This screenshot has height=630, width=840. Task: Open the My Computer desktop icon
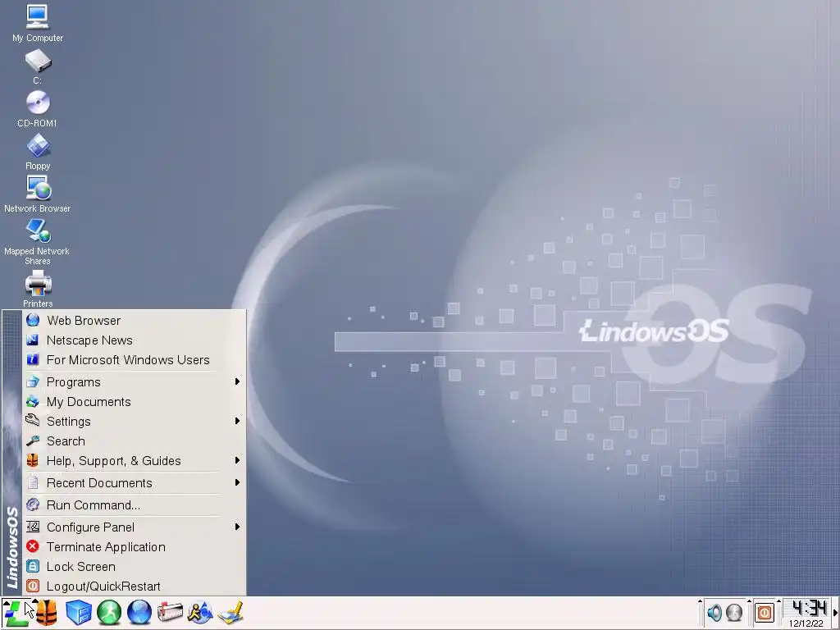click(x=37, y=23)
